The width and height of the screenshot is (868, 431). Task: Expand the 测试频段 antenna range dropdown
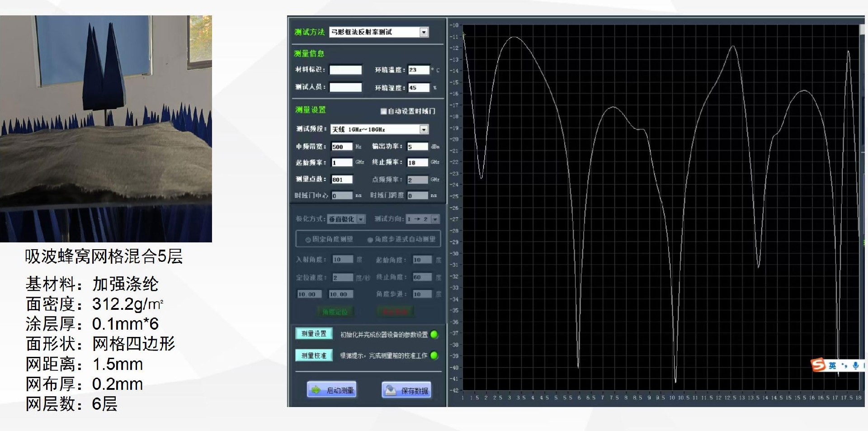pyautogui.click(x=424, y=130)
